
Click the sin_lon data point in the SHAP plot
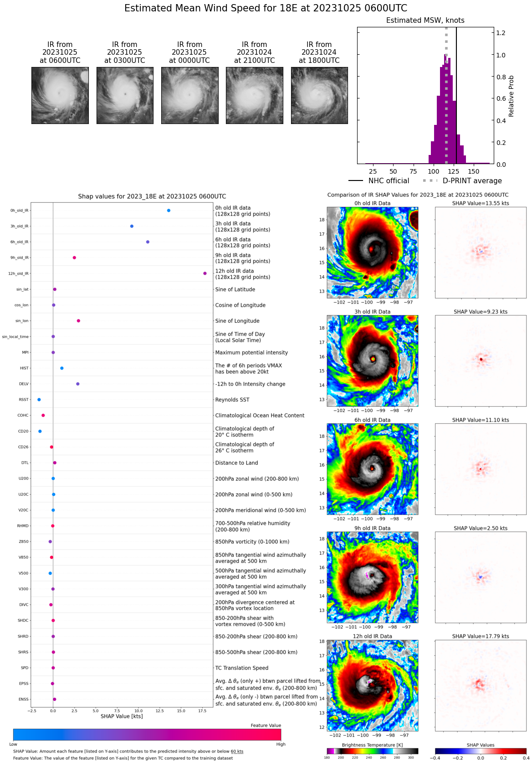point(78,321)
